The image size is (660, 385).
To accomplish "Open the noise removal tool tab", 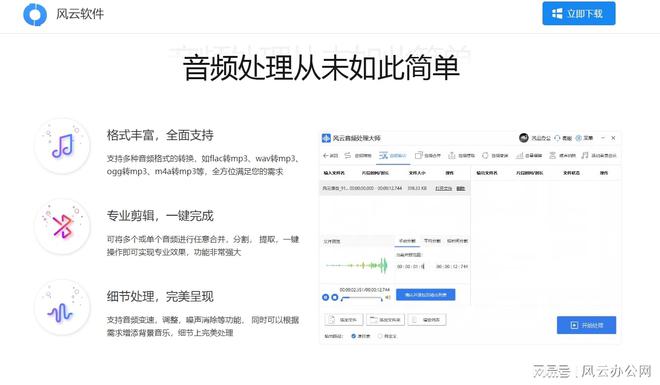I will 562,156.
